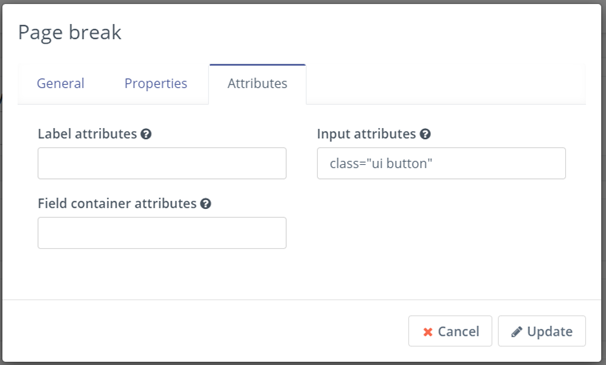Click the red X icon on Cancel

tap(428, 332)
